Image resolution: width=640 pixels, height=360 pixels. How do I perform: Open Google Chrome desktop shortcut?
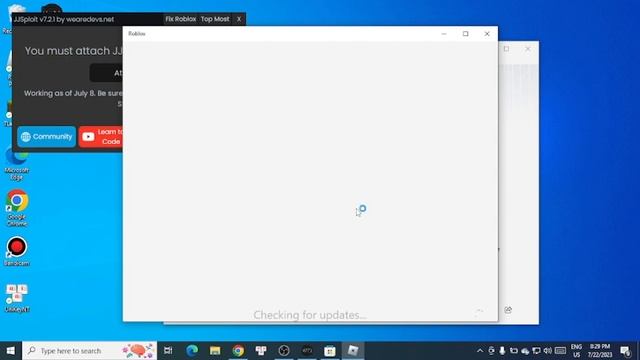tap(17, 207)
